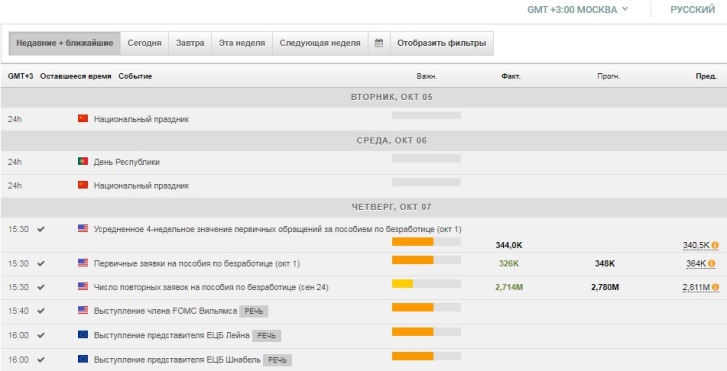Image resolution: width=727 pixels, height=371 pixels.
Task: Click the Событие column header
Action: click(x=135, y=76)
